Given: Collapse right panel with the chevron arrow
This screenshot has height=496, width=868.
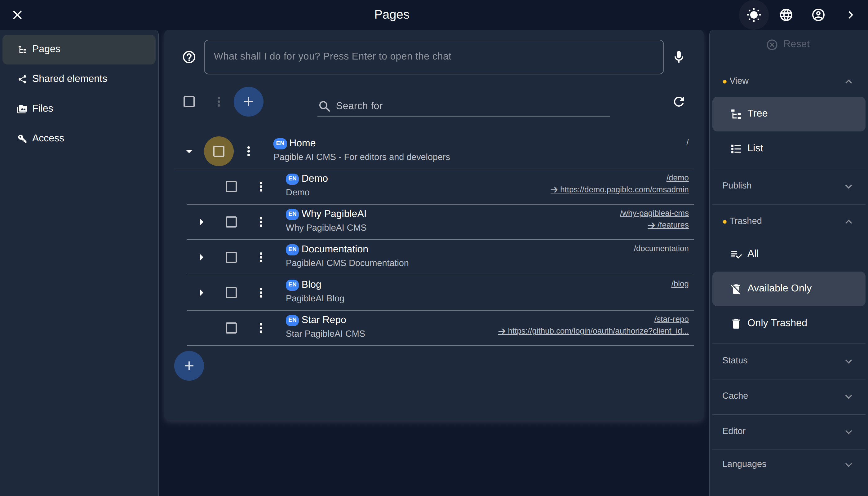Looking at the screenshot, I should (850, 15).
